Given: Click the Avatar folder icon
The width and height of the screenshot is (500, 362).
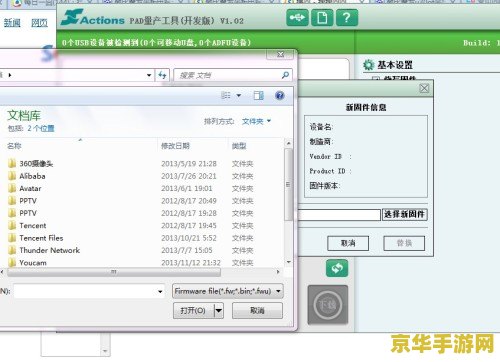Looking at the screenshot, I should (12, 188).
